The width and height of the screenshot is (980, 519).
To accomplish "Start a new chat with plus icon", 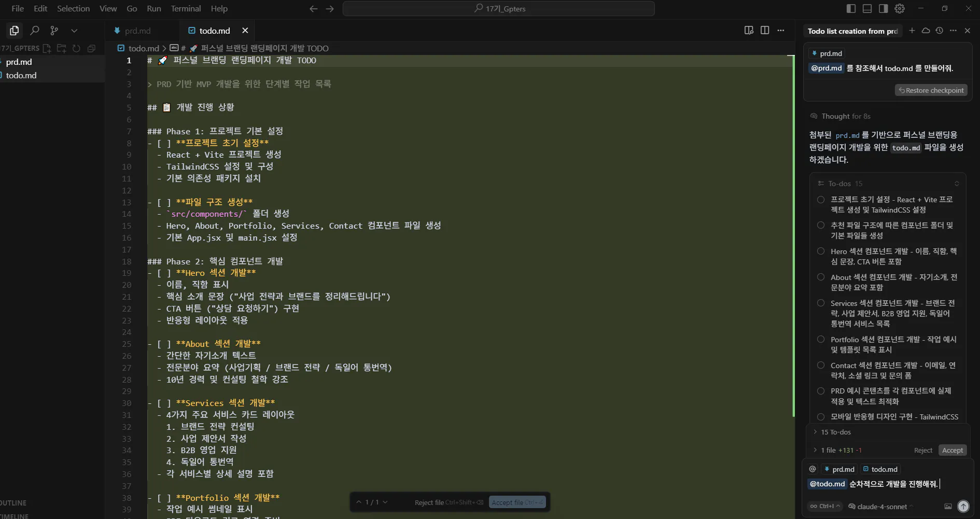I will [x=912, y=31].
